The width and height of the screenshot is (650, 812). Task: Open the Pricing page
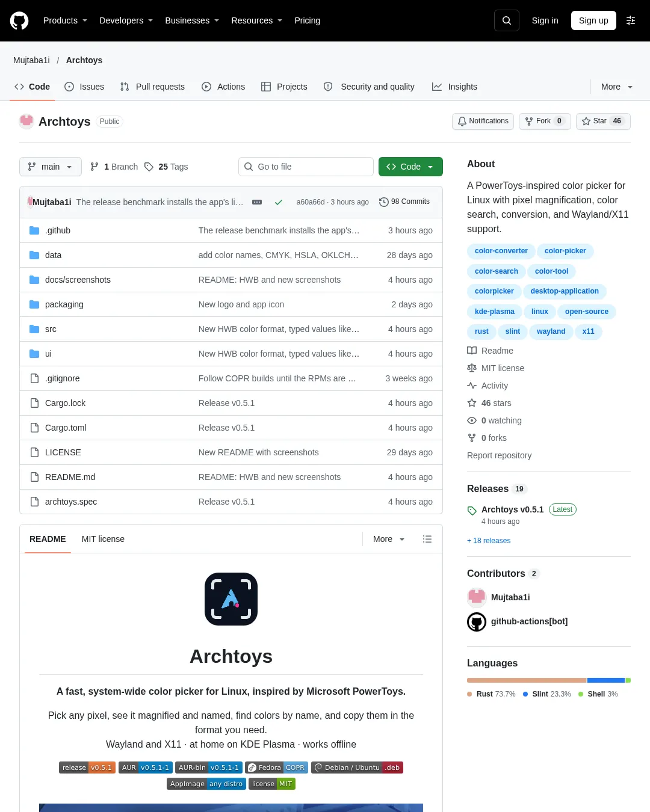click(307, 20)
